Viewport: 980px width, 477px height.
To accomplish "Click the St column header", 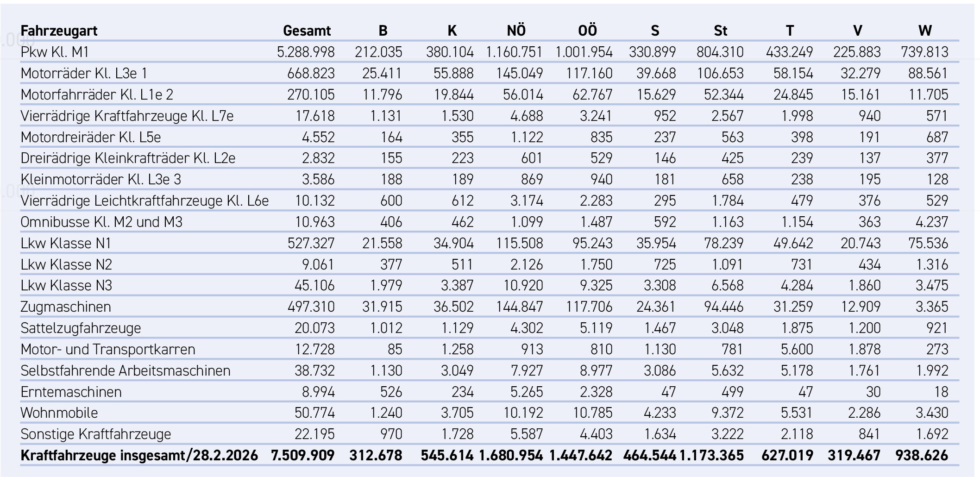I will (x=720, y=31).
